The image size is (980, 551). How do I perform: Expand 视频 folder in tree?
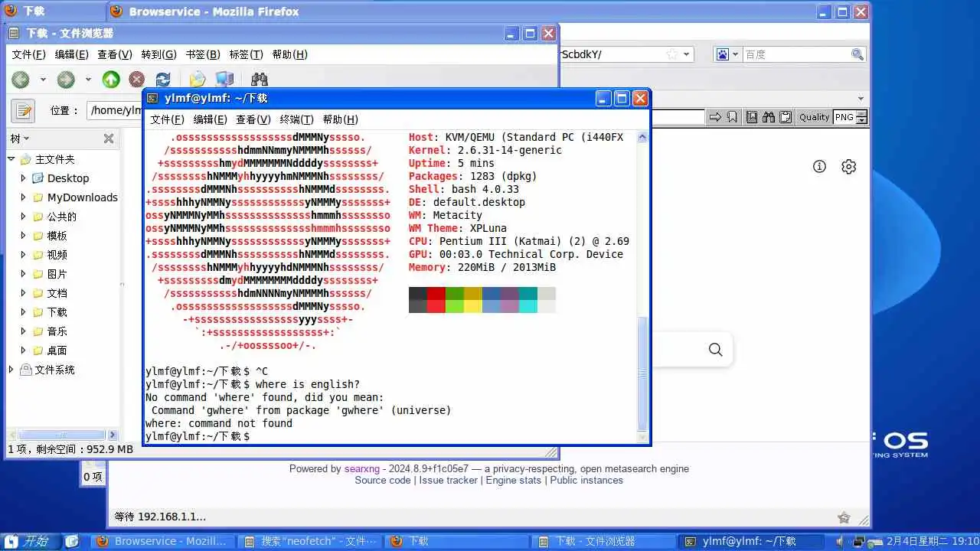point(24,255)
